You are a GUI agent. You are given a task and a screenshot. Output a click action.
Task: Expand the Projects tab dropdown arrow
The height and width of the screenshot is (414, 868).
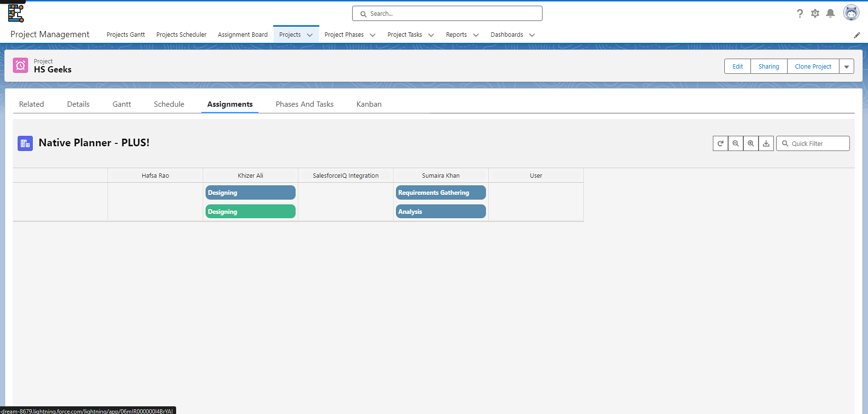pyautogui.click(x=310, y=35)
